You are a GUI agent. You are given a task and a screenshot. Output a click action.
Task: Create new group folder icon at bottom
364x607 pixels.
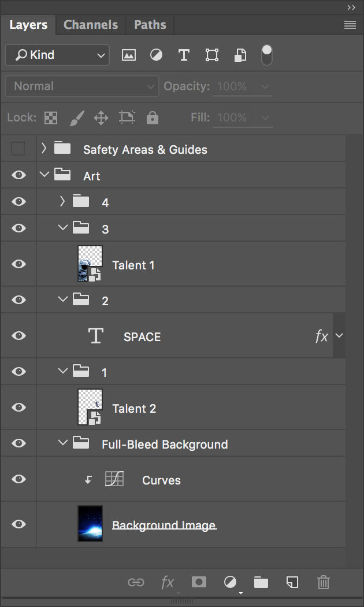coord(261,582)
